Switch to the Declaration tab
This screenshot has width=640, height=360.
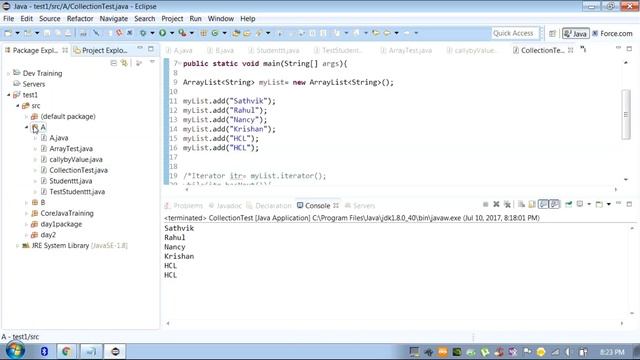[269, 206]
